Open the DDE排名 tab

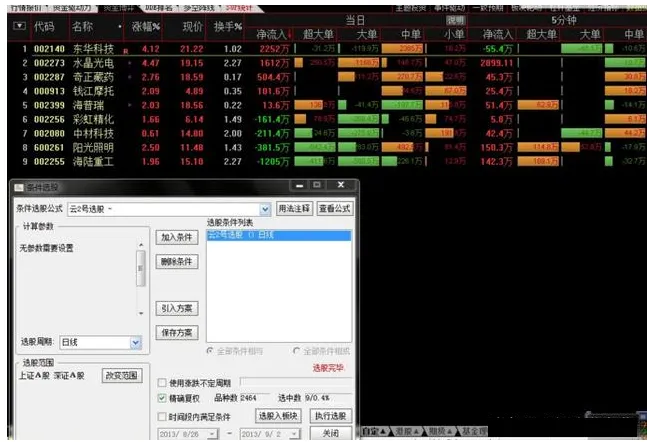(x=159, y=8)
